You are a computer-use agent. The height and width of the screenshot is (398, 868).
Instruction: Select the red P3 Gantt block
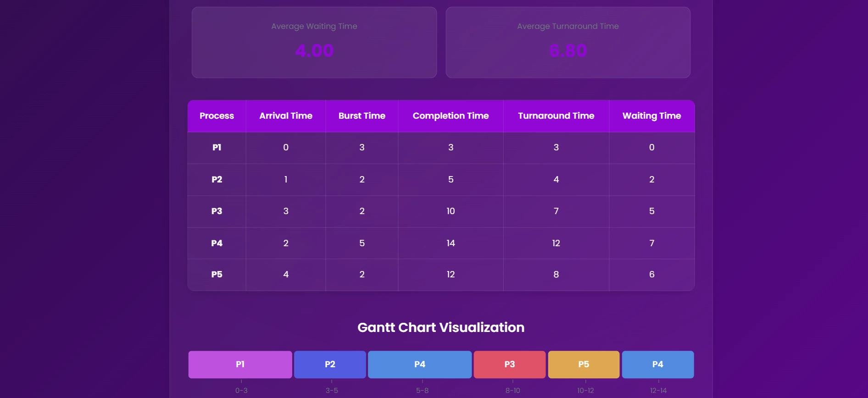(510, 365)
